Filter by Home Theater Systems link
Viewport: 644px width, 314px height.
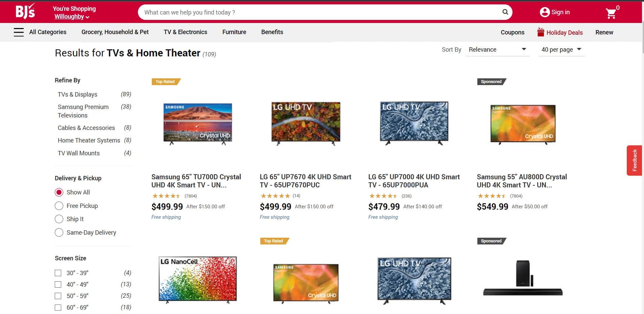point(89,140)
